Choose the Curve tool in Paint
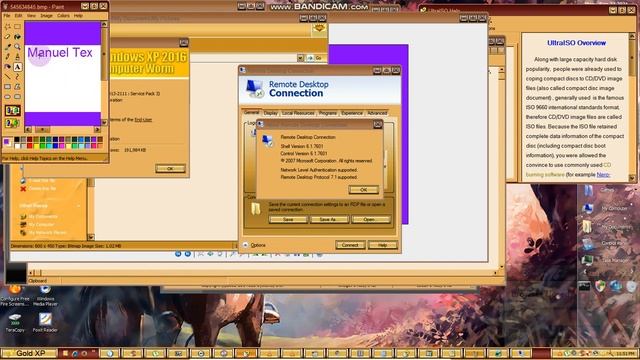Screen dimensions: 640x360 tap(18, 77)
